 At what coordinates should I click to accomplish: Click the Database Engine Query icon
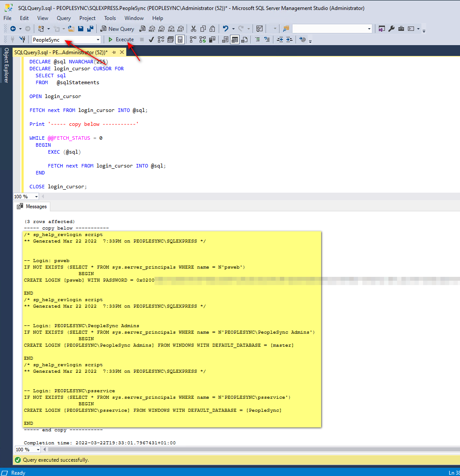click(142, 29)
